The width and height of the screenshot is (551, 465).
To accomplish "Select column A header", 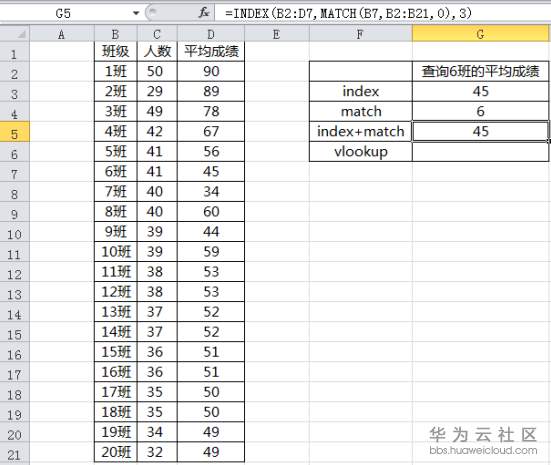I will click(x=61, y=34).
